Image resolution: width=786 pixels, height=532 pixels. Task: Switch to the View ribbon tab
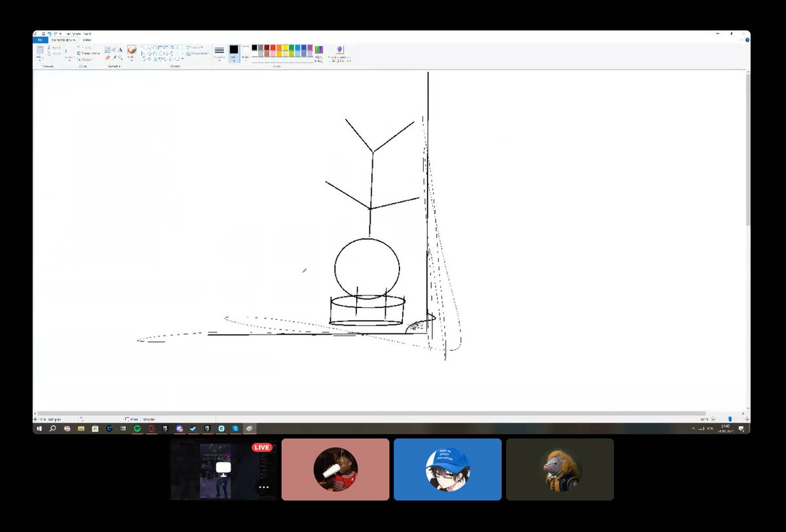pos(86,39)
